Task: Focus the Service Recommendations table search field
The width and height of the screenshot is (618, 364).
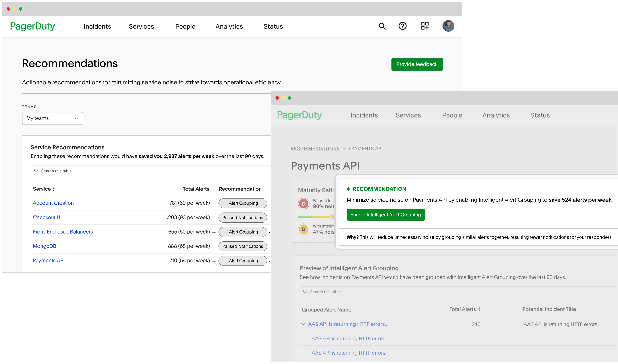Action: click(151, 171)
